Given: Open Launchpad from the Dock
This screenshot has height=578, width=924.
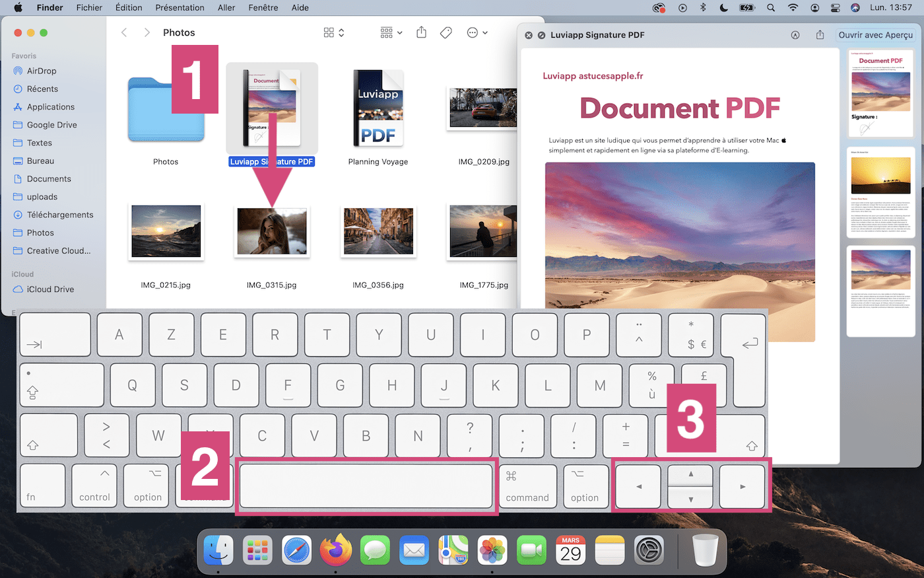Looking at the screenshot, I should (x=257, y=550).
